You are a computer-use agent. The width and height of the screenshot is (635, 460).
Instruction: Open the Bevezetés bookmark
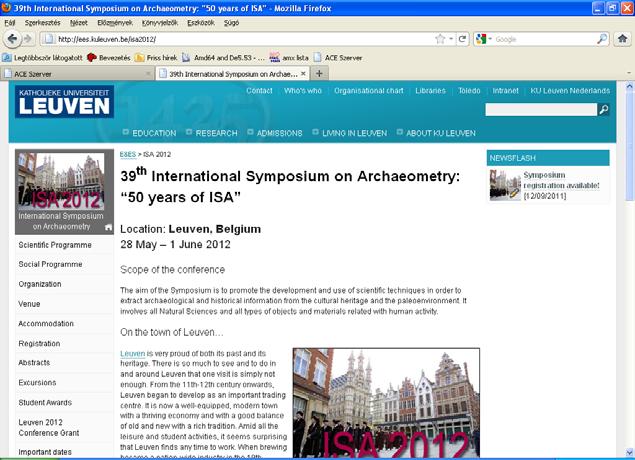coord(109,58)
